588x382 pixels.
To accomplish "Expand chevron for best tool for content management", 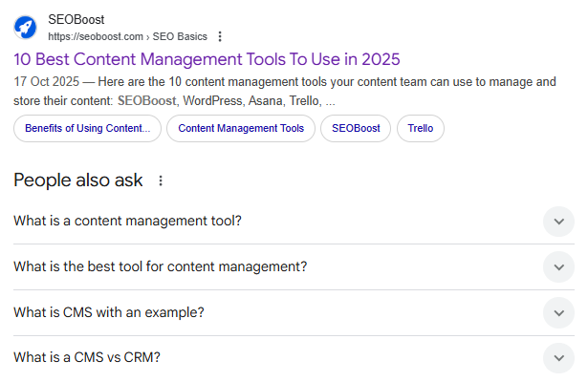I will (x=558, y=267).
